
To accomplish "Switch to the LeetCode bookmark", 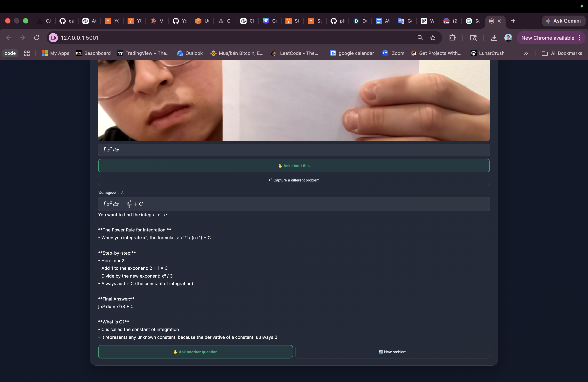I will pos(295,53).
